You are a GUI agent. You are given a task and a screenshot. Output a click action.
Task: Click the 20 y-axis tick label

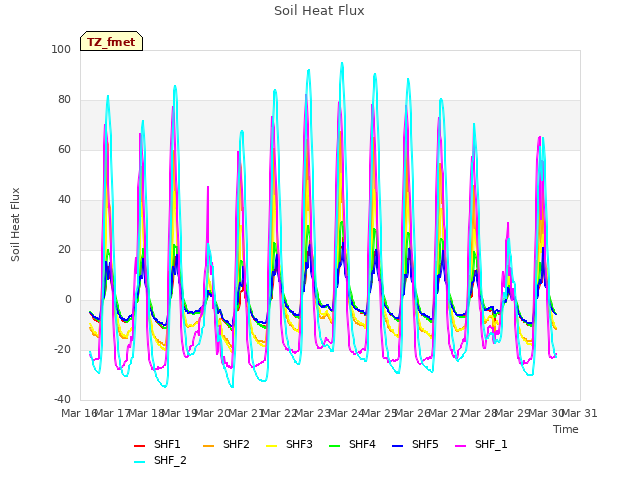coord(64,249)
